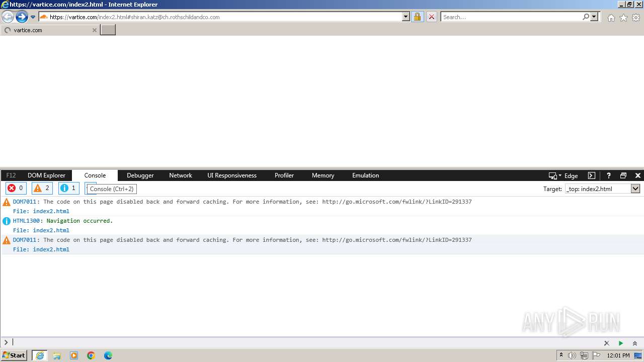Close the vartice.com tab
This screenshot has height=362, width=644.
click(x=94, y=30)
